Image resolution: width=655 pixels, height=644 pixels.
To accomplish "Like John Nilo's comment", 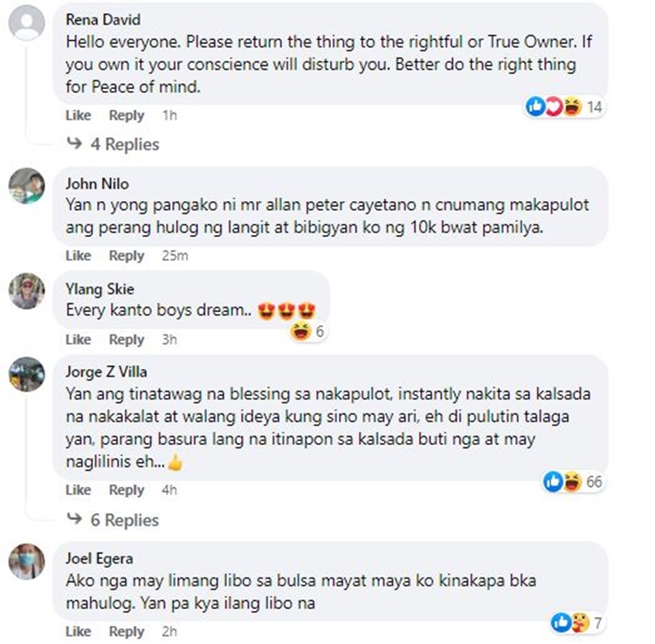I will (x=78, y=255).
